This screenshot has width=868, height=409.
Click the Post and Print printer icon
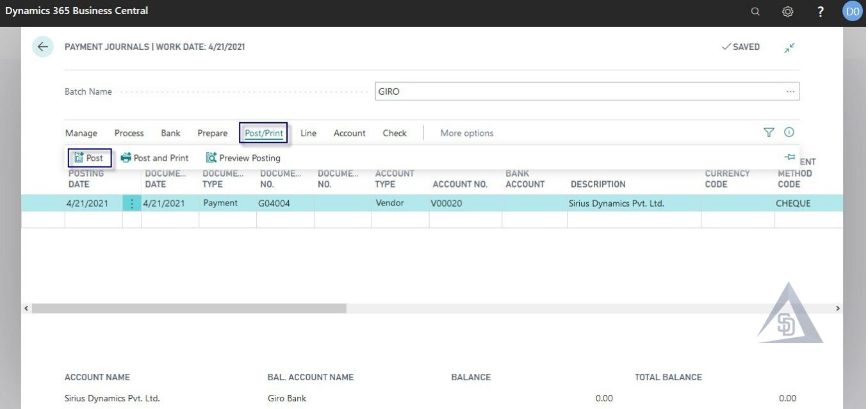pyautogui.click(x=125, y=157)
